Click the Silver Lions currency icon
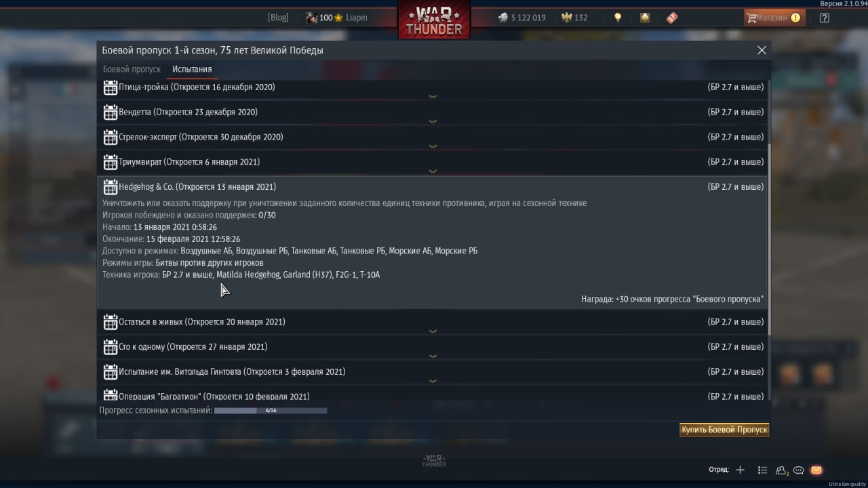Screen dimensions: 868x488 (502, 18)
